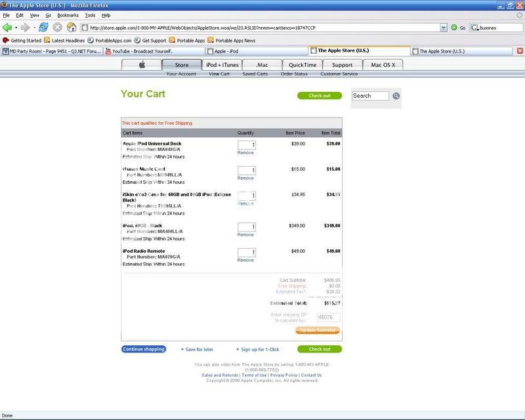Image resolution: width=525 pixels, height=420 pixels.
Task: Click the shipping ZIP code field
Action: pyautogui.click(x=329, y=316)
